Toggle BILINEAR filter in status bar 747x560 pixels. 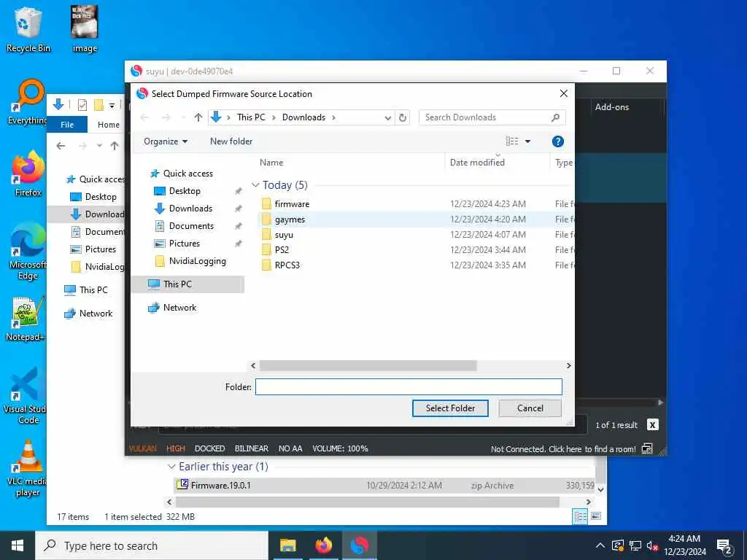pyautogui.click(x=251, y=448)
